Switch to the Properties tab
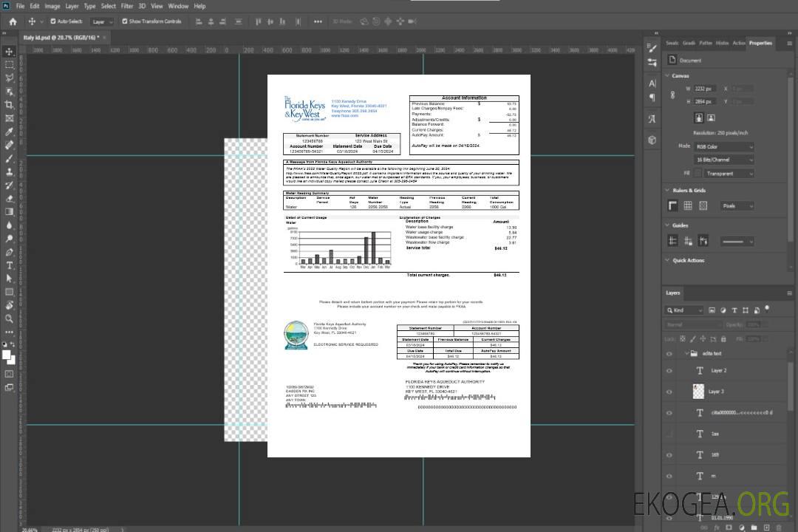Screen dimensions: 798x532 pyautogui.click(x=760, y=43)
